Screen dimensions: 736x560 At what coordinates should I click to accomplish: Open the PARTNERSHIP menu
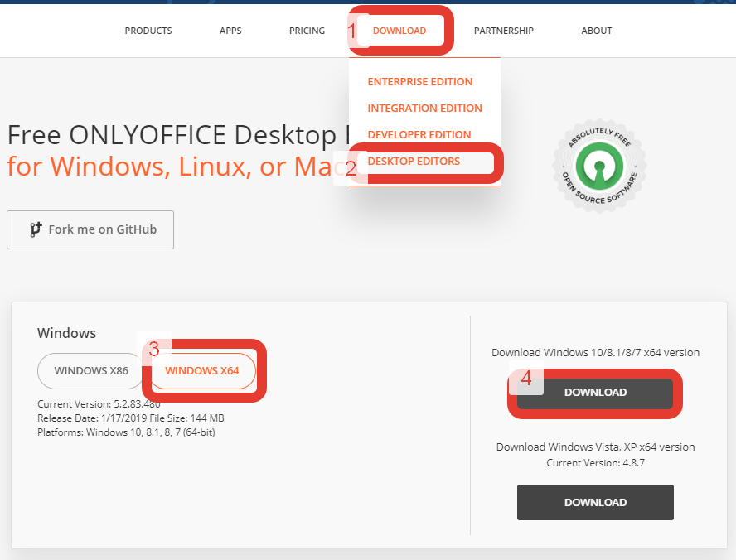[x=504, y=31]
